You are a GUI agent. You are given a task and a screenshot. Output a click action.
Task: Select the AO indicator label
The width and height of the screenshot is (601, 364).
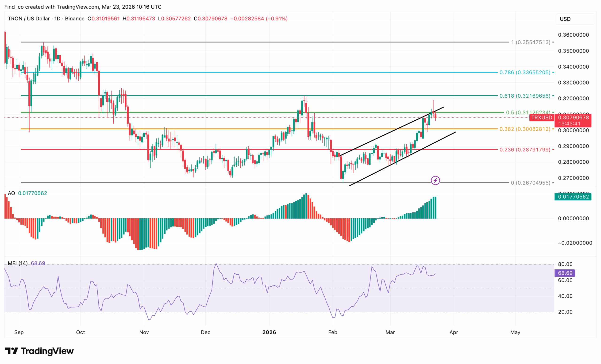(x=12, y=193)
